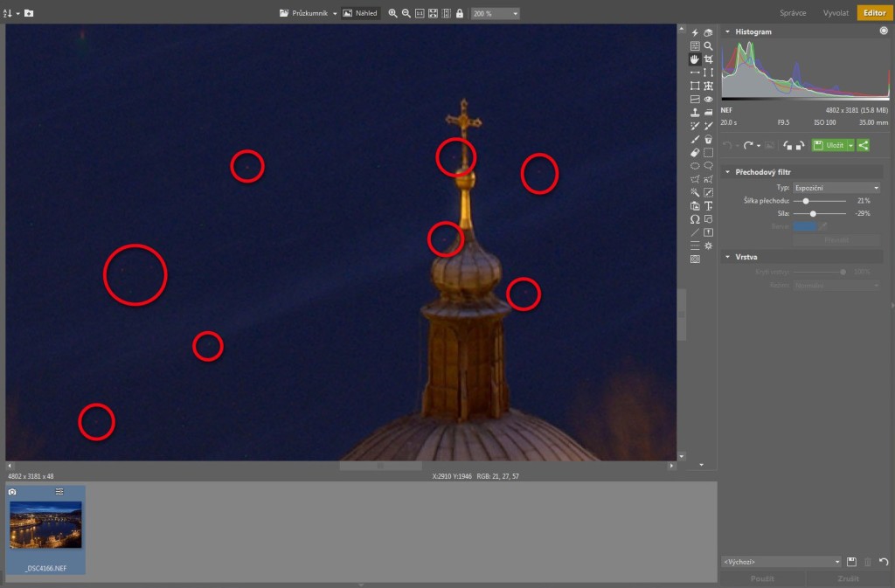Rotate image right
This screenshot has height=588, width=895.
801,145
